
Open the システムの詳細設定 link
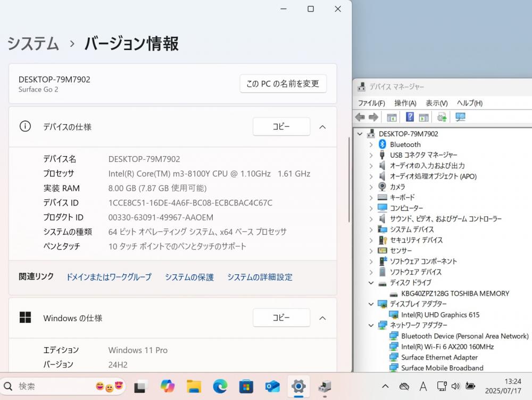click(x=260, y=277)
